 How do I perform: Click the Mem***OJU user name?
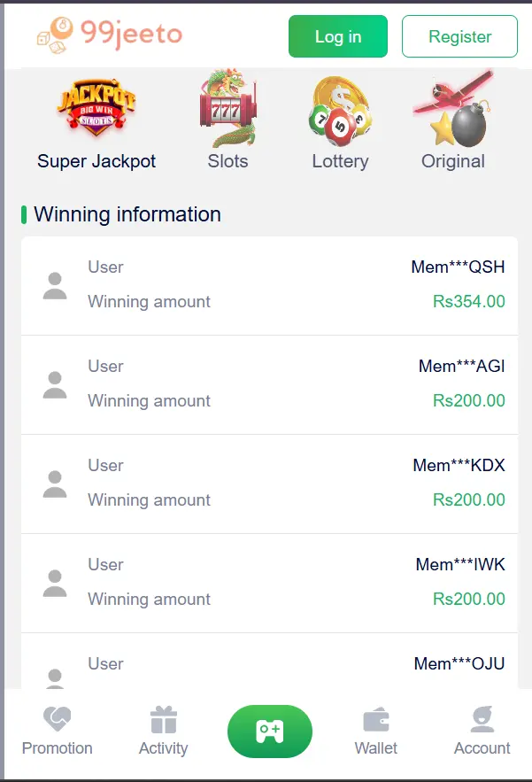tap(459, 664)
